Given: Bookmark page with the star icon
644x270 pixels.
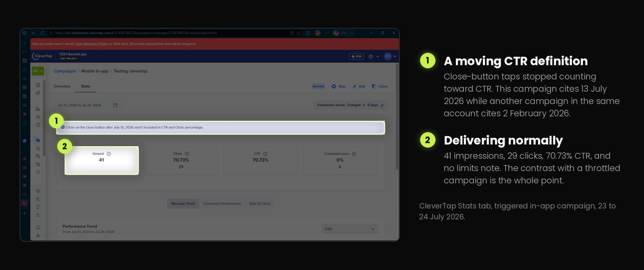Looking at the screenshot, I should (299, 33).
